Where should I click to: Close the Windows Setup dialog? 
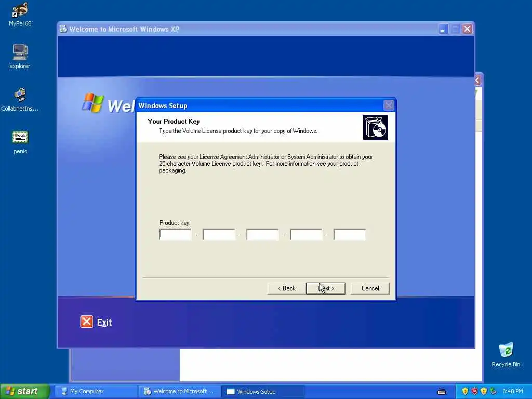pyautogui.click(x=389, y=105)
